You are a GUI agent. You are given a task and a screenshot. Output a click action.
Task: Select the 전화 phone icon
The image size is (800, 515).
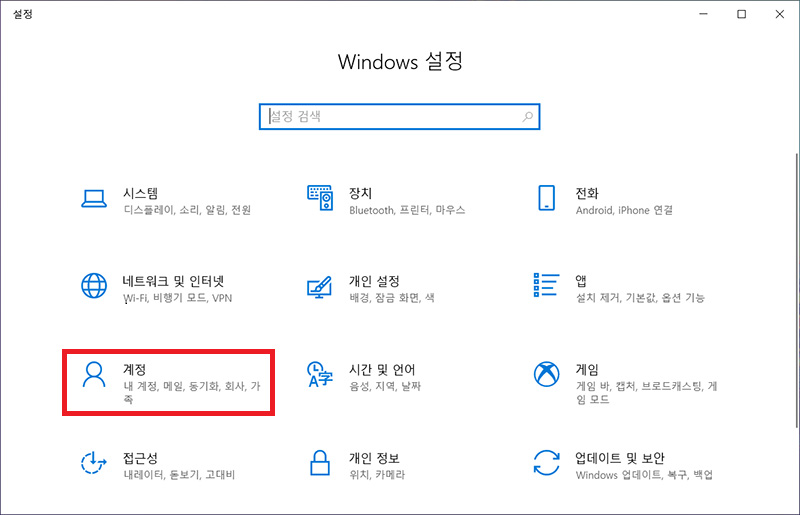(x=546, y=198)
